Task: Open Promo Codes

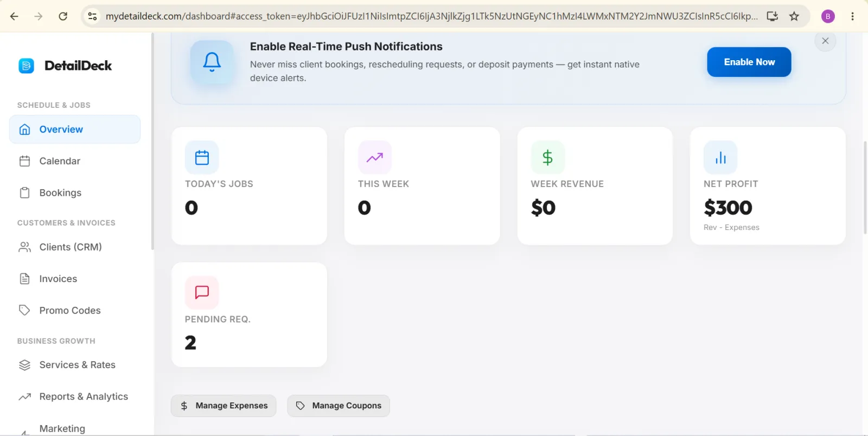Action: 75,310
